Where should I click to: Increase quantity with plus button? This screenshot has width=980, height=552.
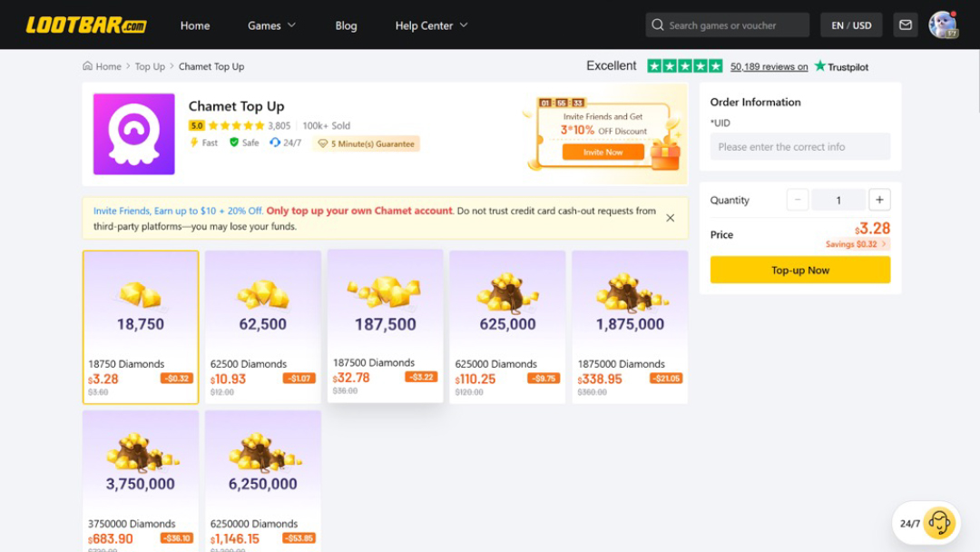coord(879,200)
